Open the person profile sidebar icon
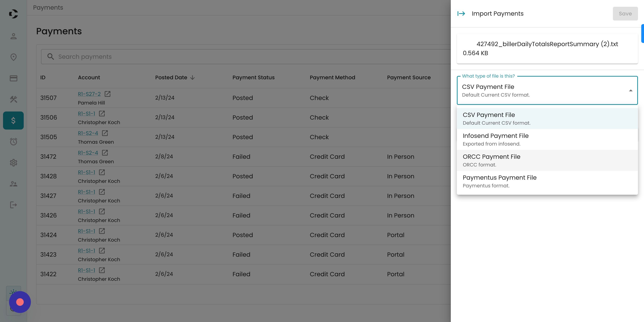The width and height of the screenshot is (644, 322). [x=14, y=36]
